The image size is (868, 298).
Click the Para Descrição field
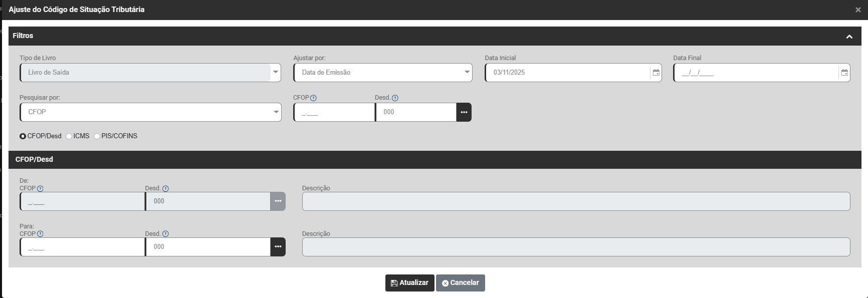click(576, 247)
